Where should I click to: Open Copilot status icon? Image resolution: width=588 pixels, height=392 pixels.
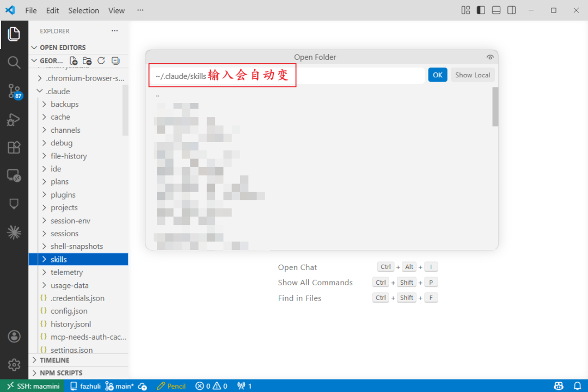point(559,386)
